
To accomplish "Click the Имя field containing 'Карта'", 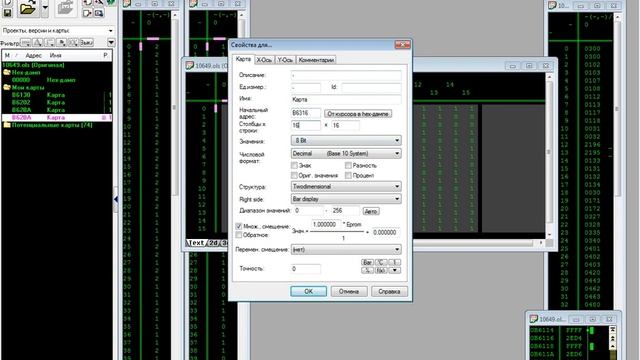I will [x=346, y=100].
